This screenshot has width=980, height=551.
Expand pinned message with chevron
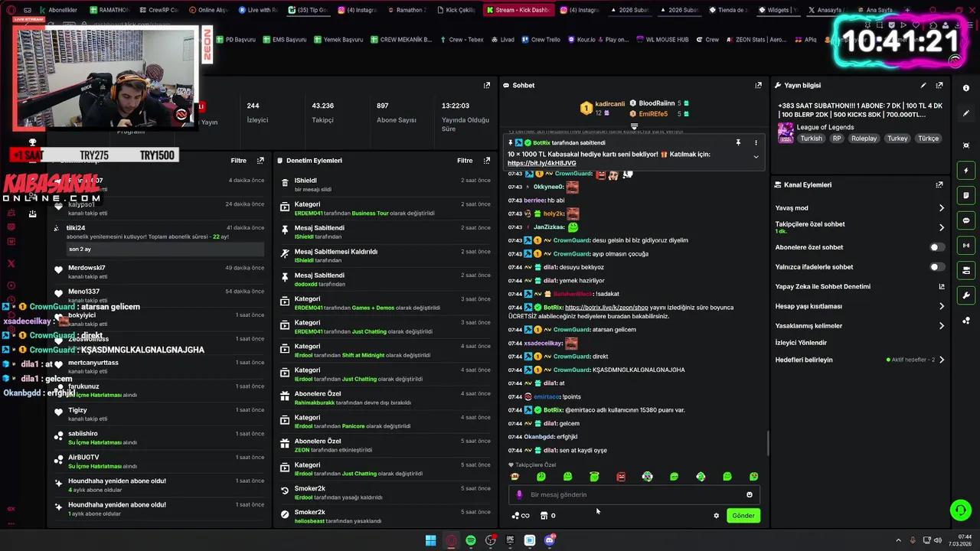pos(756,157)
